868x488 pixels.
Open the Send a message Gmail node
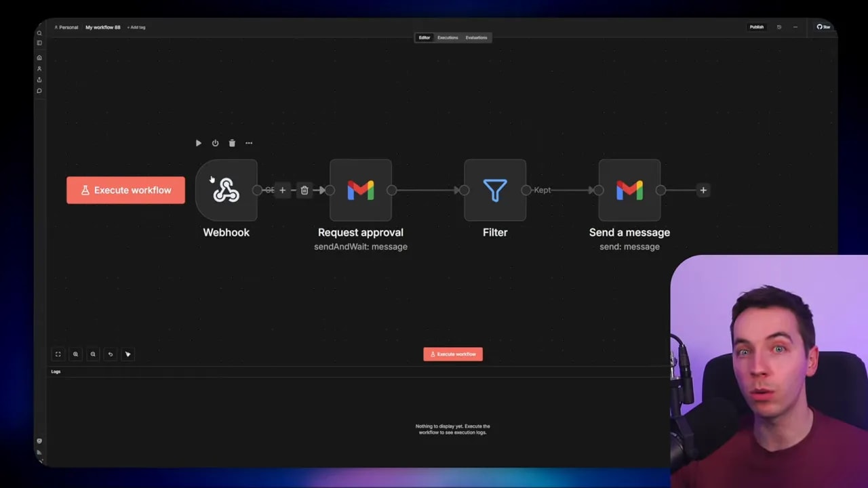(629, 190)
